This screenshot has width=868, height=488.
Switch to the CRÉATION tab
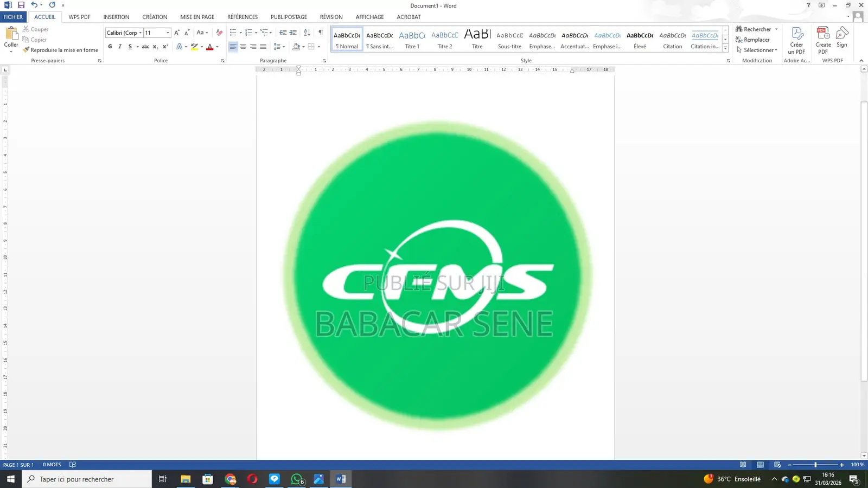(x=155, y=17)
